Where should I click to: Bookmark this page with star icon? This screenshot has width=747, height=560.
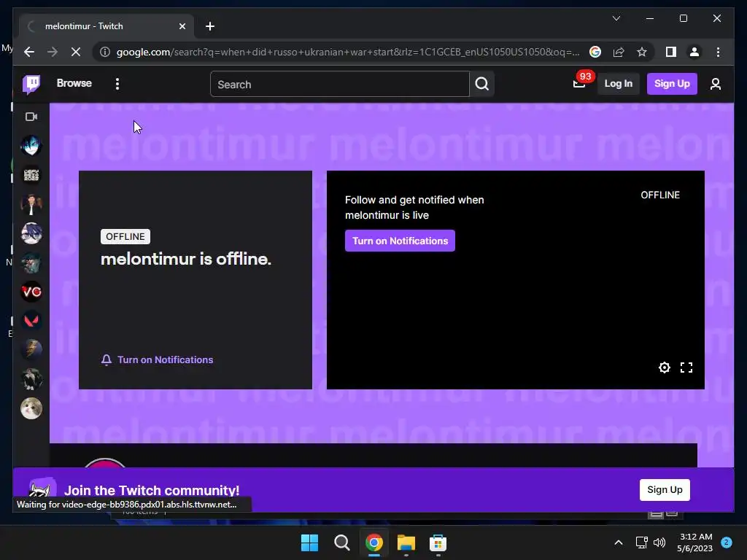642,52
